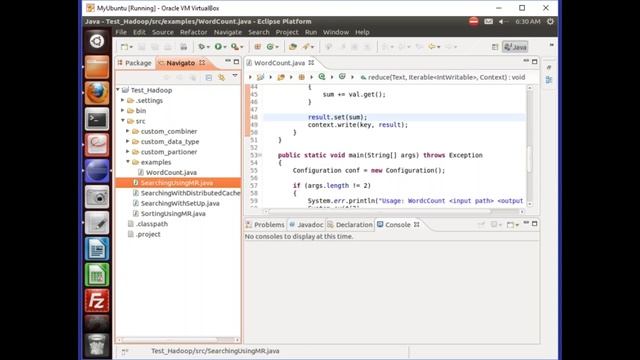This screenshot has height=360, width=640.
Task: Expand the .settings folder
Action: coord(122,100)
